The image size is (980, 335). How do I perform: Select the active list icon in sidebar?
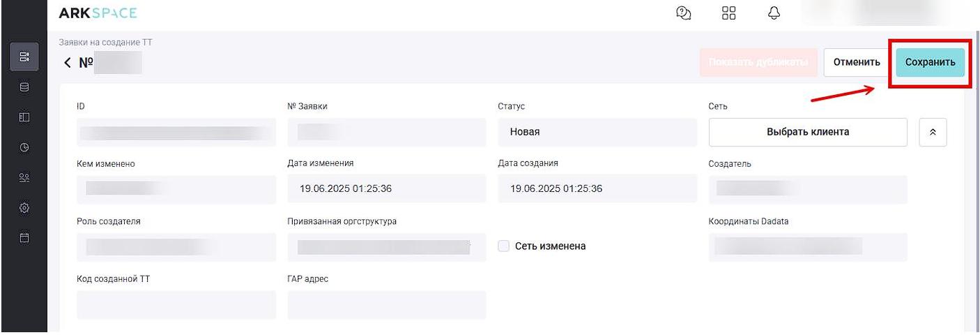coord(24,57)
